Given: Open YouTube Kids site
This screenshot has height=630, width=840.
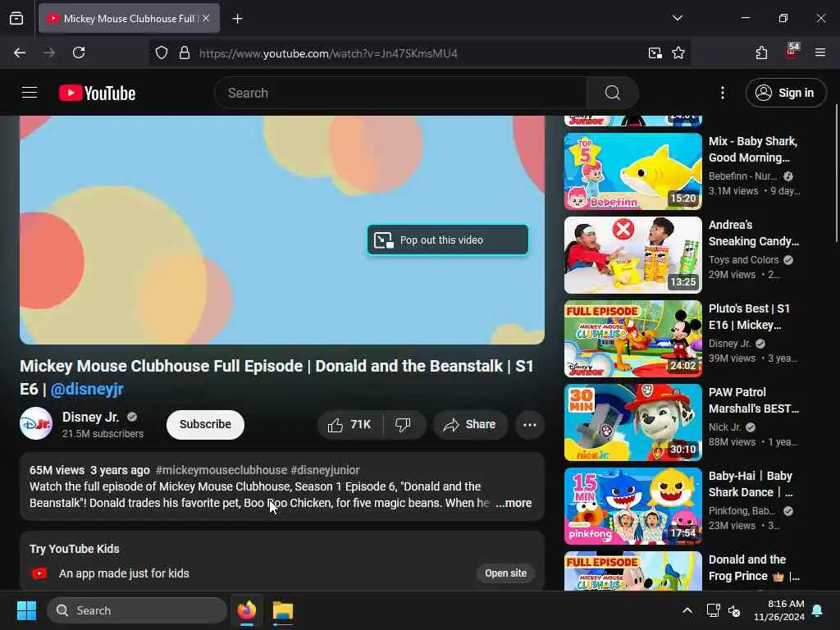Looking at the screenshot, I should click(x=505, y=573).
